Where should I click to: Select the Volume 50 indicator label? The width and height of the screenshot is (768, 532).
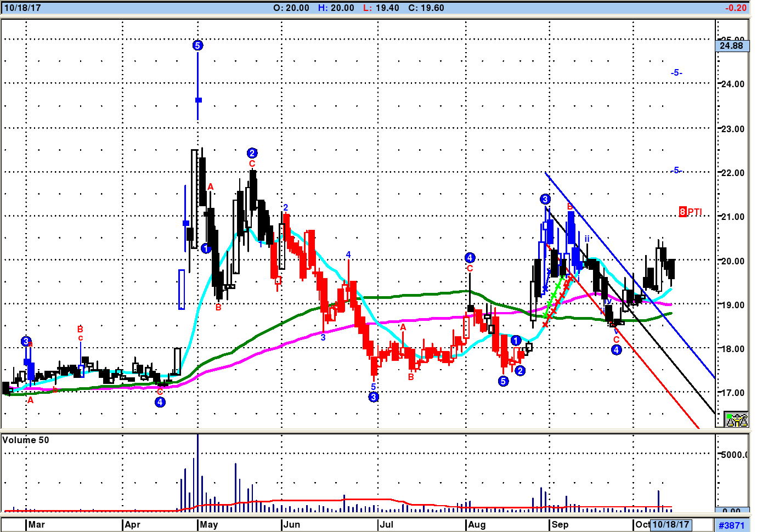click(26, 440)
